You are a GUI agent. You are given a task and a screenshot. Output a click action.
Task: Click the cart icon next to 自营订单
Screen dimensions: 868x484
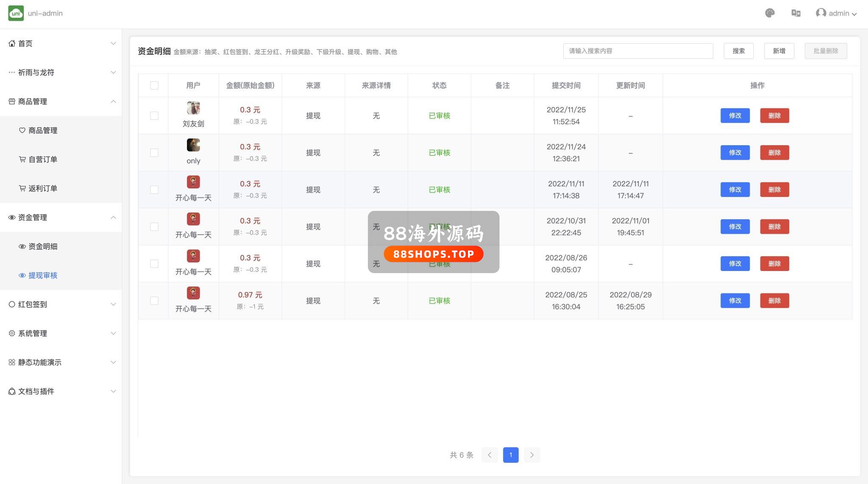22,159
